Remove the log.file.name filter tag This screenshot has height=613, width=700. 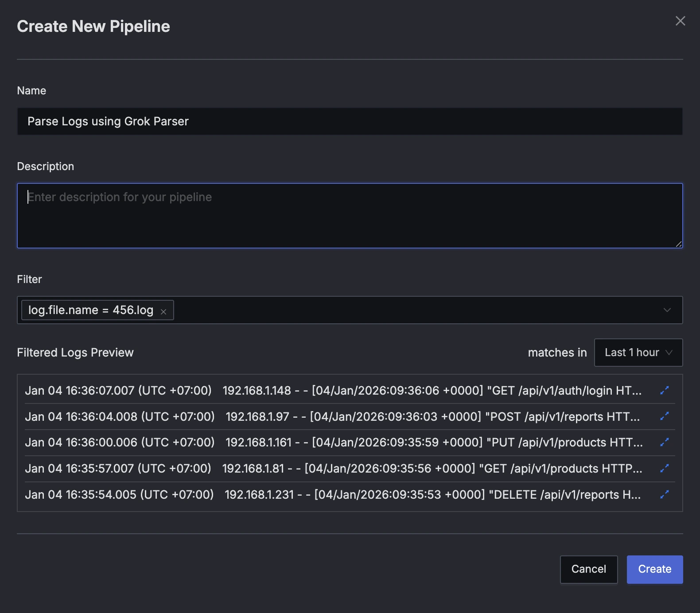pyautogui.click(x=163, y=311)
